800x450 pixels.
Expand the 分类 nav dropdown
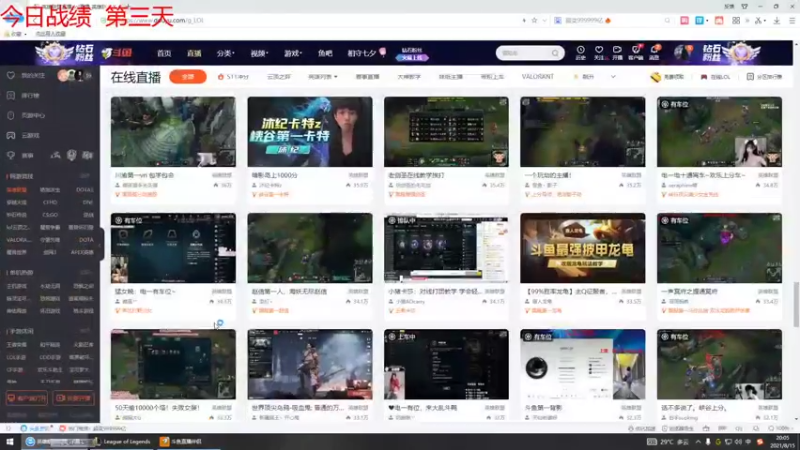pyautogui.click(x=225, y=53)
